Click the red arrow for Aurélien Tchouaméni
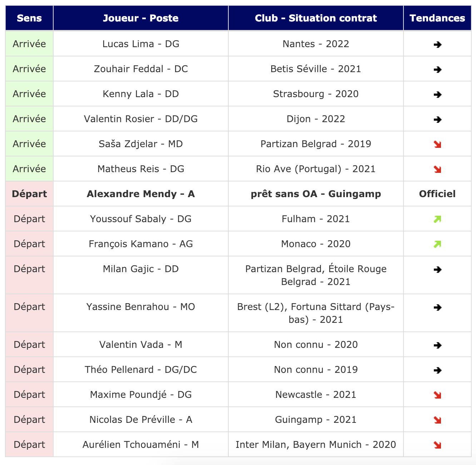 (437, 445)
